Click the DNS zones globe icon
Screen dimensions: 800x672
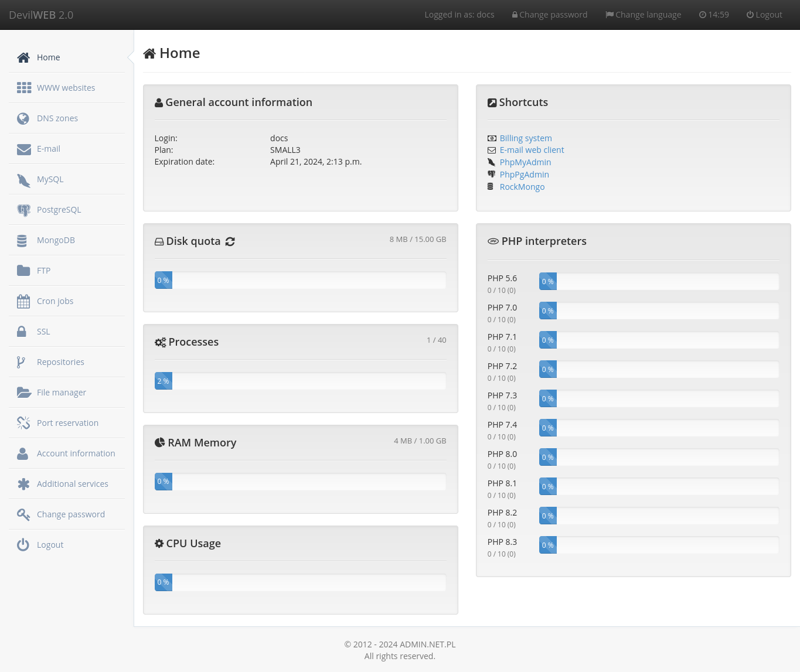click(x=23, y=119)
